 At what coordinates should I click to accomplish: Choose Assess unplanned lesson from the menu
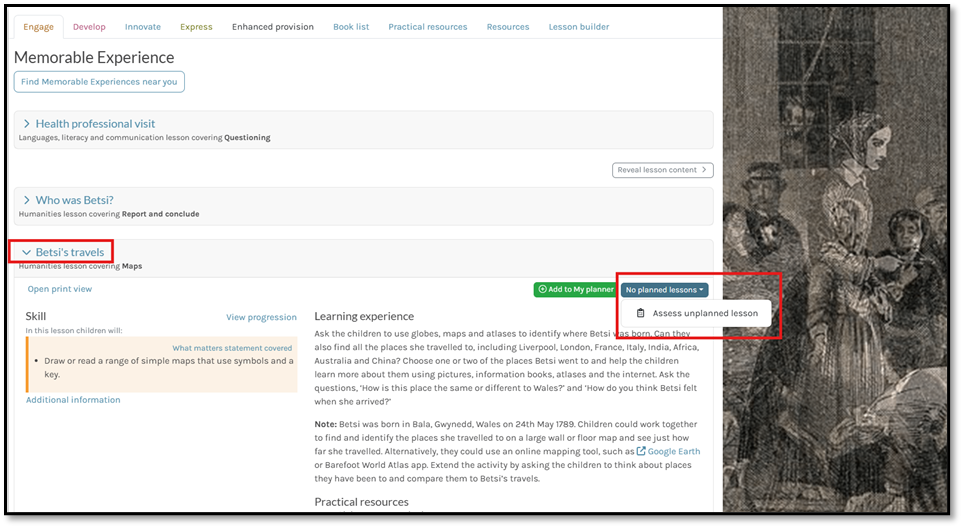(x=704, y=313)
